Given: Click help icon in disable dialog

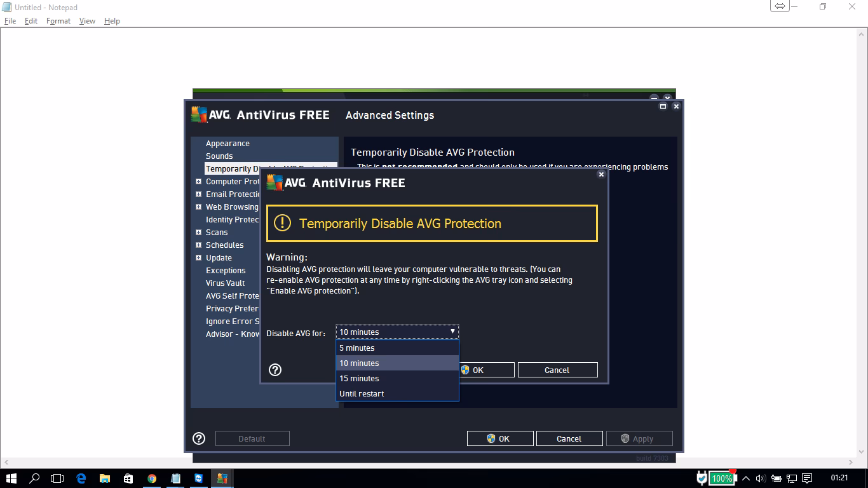Looking at the screenshot, I should [x=275, y=370].
